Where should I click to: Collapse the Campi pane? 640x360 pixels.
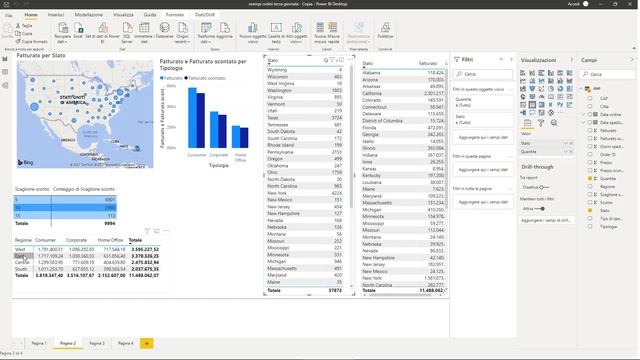[x=632, y=60]
